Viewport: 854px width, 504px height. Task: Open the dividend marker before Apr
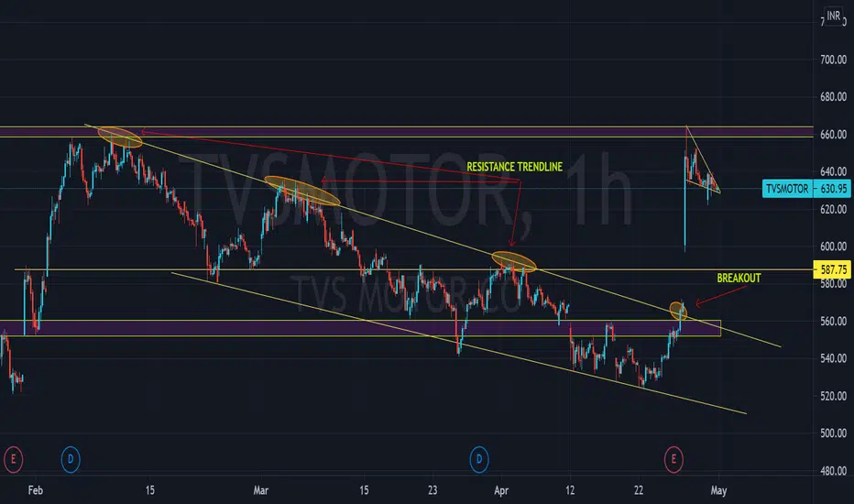tap(479, 459)
